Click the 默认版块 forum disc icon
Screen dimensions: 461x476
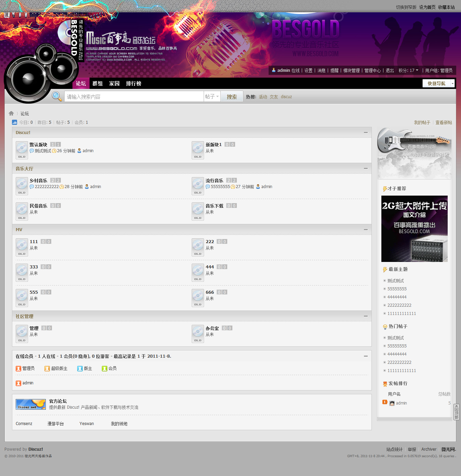(x=22, y=150)
